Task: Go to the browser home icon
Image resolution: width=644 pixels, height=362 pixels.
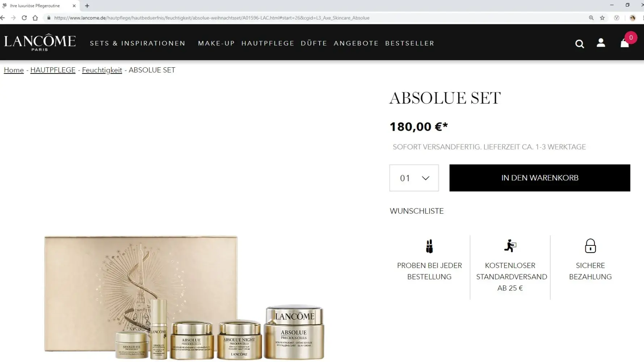Action: (35, 18)
